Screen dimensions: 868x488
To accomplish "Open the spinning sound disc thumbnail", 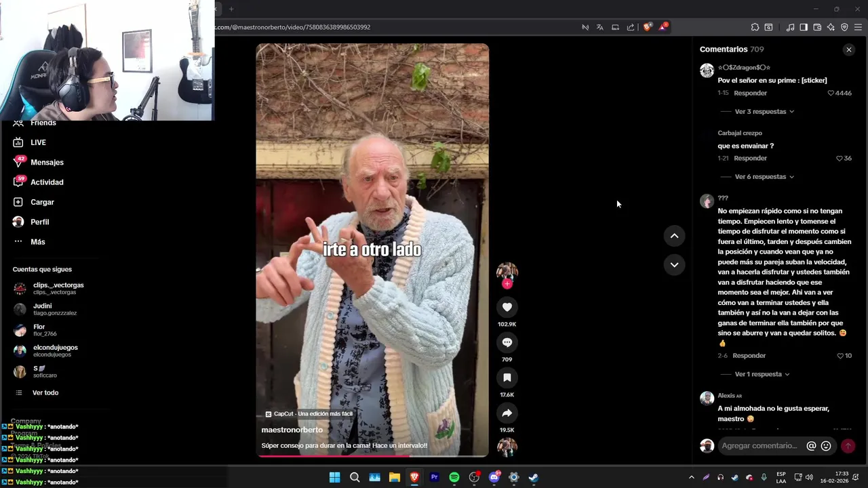I will pos(507,447).
